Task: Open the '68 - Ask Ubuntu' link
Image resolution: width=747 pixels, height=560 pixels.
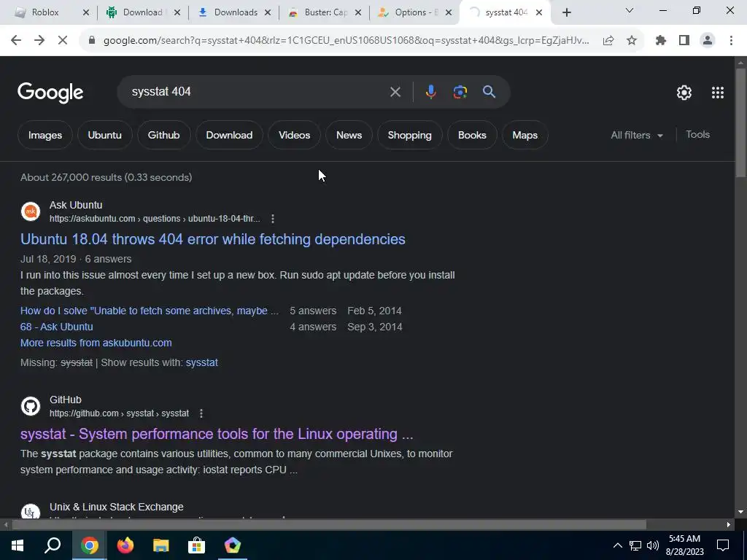Action: (57, 327)
